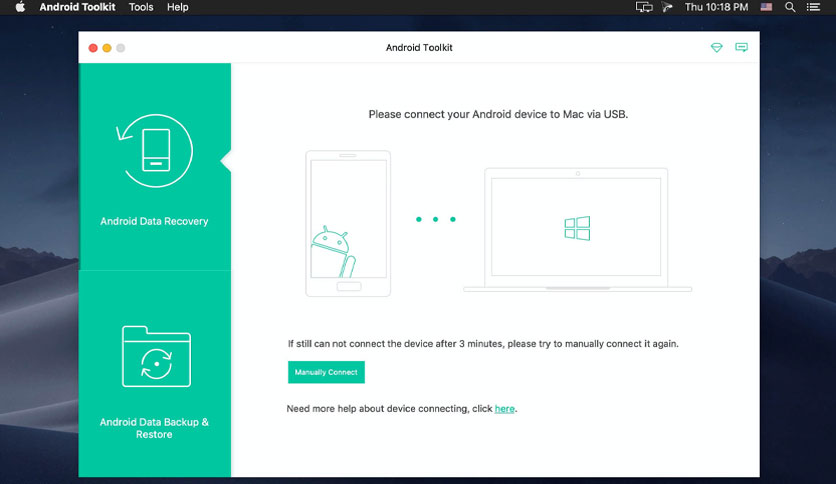Select Android Data Backup & Restore label
The width and height of the screenshot is (836, 484).
(154, 428)
